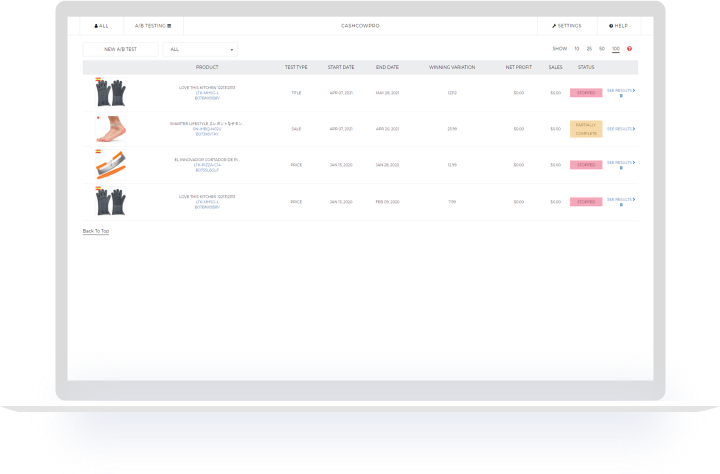The height and width of the screenshot is (474, 720).
Task: Click the red help question mark icon
Action: pos(630,49)
